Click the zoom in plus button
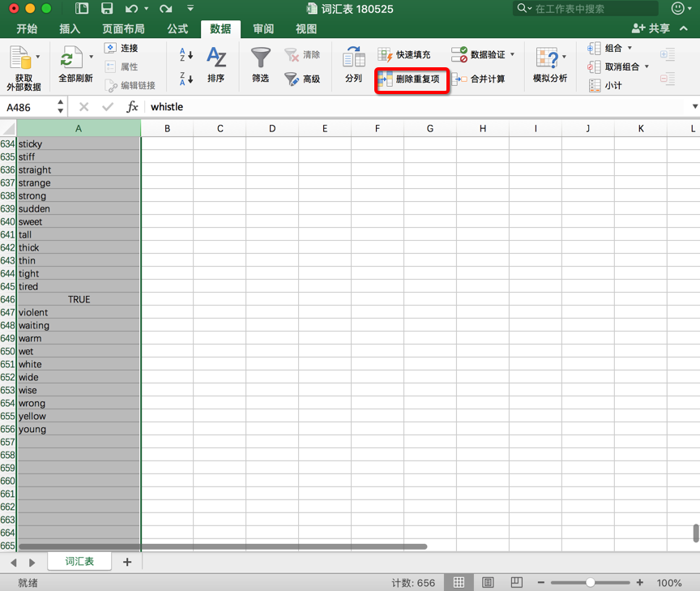 (x=640, y=583)
